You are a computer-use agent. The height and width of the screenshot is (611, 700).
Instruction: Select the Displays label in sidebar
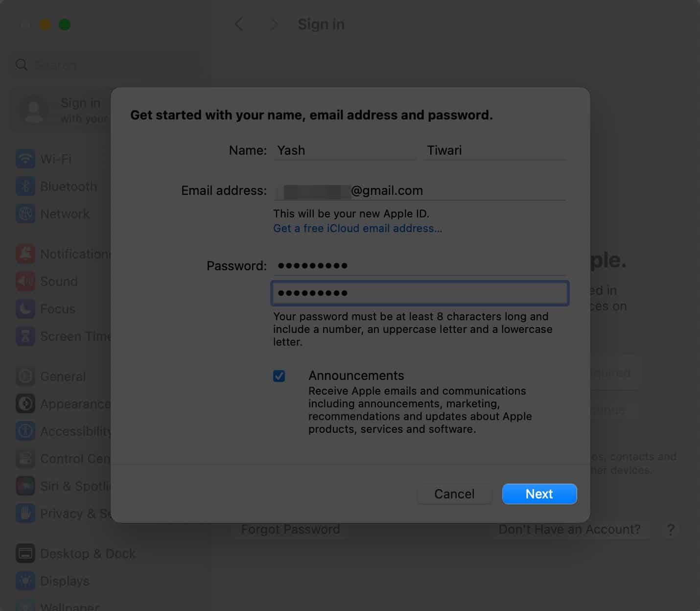click(x=65, y=581)
